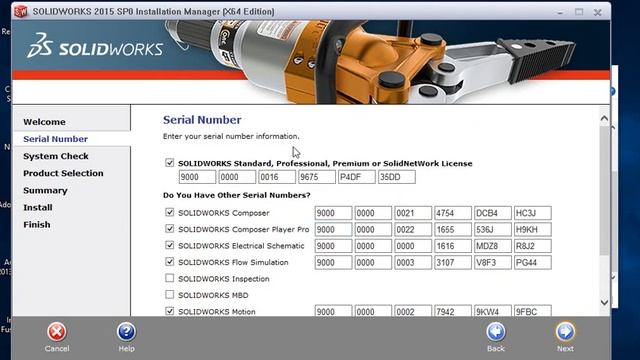Screen dimensions: 640x360
Task: Uncheck the SOLIDWORKS Motion checkbox
Action: coord(169,311)
